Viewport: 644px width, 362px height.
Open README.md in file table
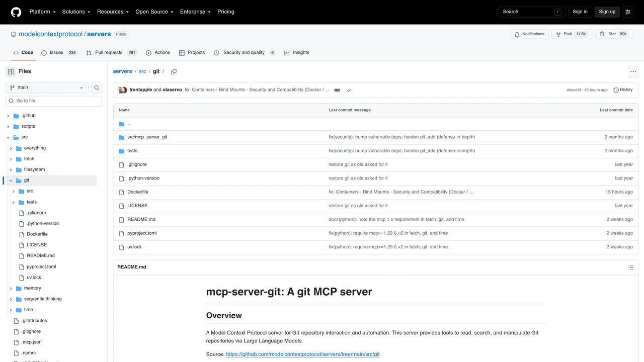141,220
